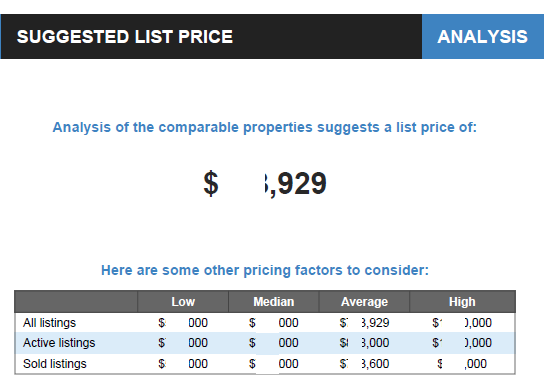
Task: Click the High column header
Action: point(462,302)
